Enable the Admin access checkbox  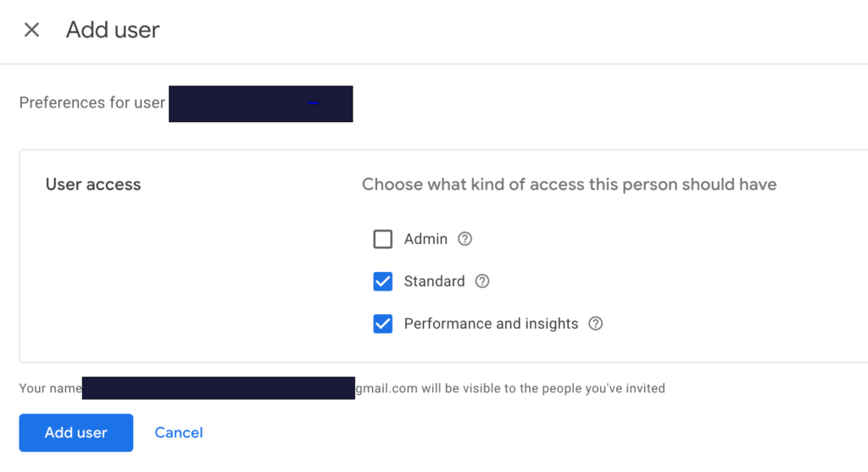tap(382, 239)
